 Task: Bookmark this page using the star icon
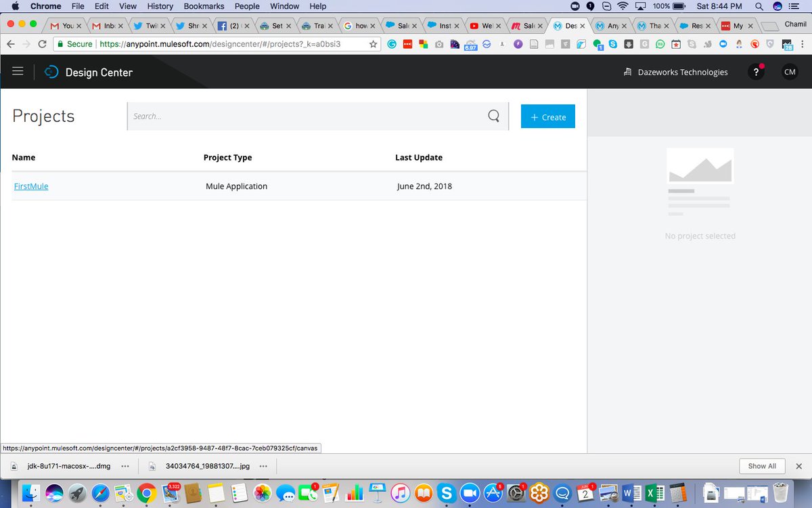(x=373, y=43)
